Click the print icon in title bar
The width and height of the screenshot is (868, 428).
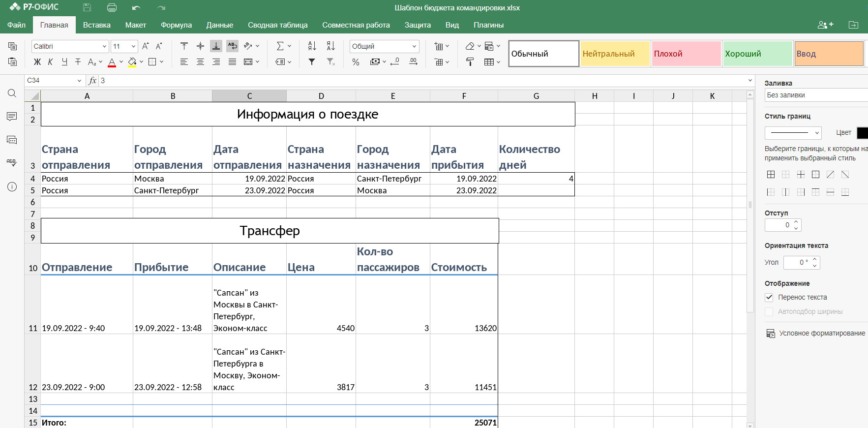click(x=112, y=7)
